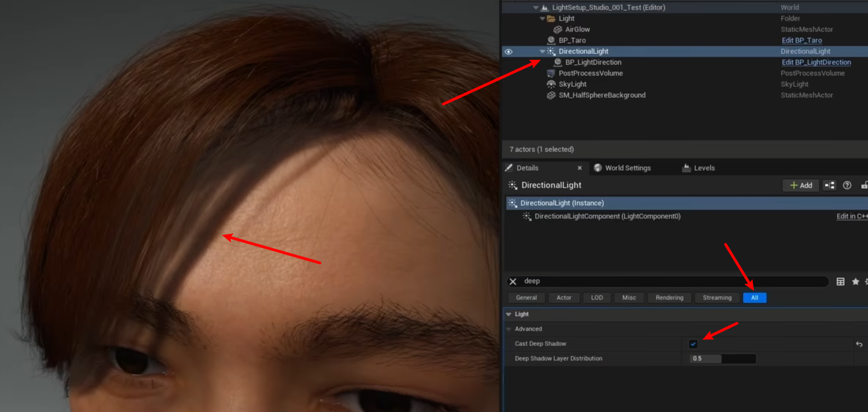Collapse the Light folder in outliner
This screenshot has height=412, width=868.
[x=542, y=19]
